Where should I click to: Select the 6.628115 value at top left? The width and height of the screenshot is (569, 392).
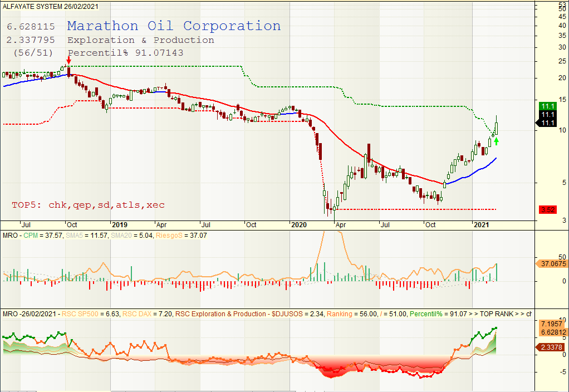(31, 27)
